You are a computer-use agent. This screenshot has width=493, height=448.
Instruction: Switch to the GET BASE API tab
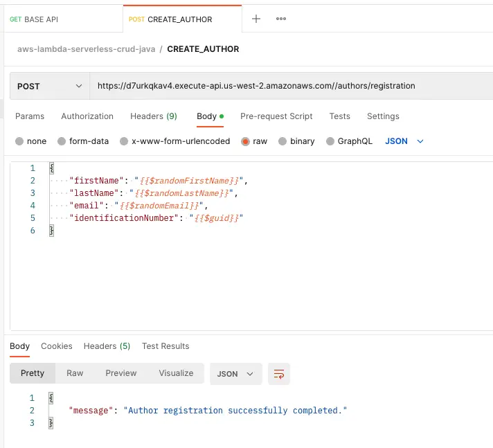pyautogui.click(x=63, y=19)
